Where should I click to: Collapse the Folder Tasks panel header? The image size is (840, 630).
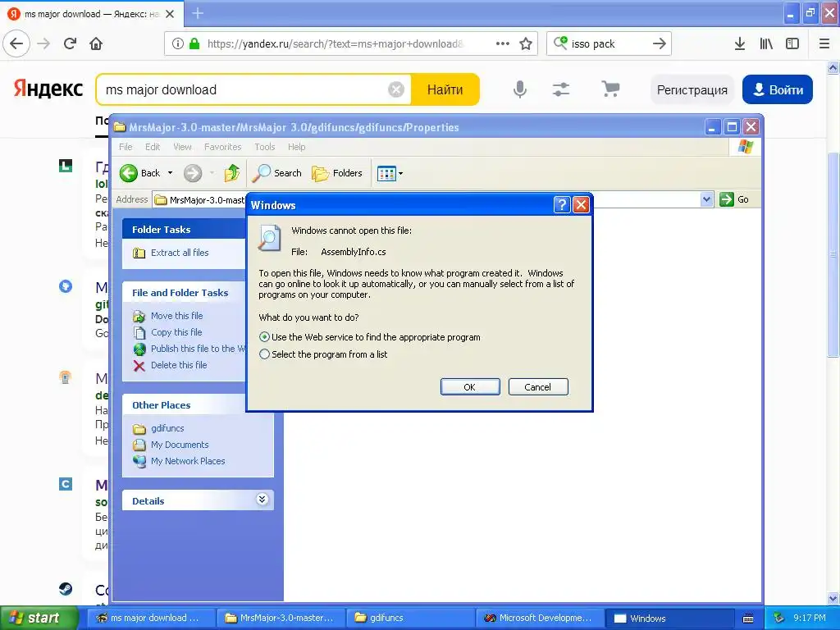pos(185,230)
